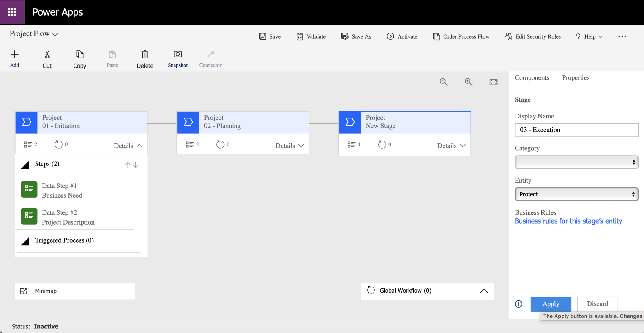Screen dimensions: 644x333
Task: Open Business rules for this stage's entity link
Action: [568, 221]
